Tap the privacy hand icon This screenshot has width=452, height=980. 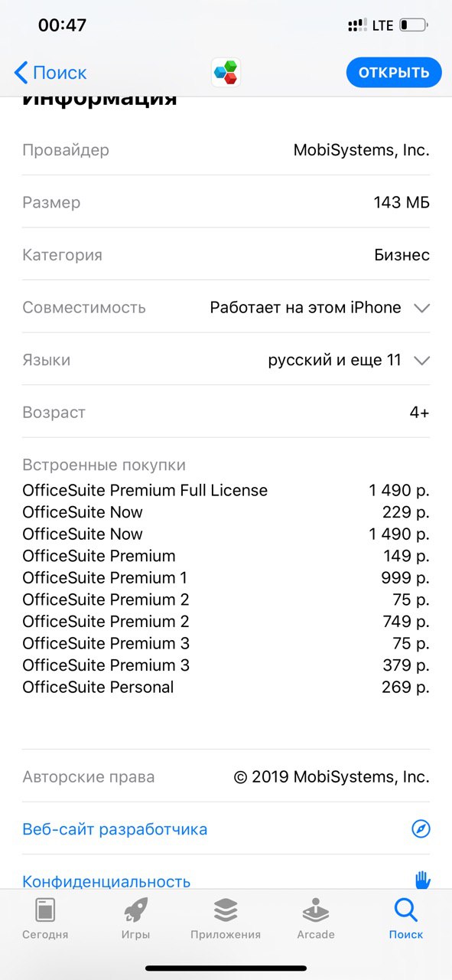(422, 880)
